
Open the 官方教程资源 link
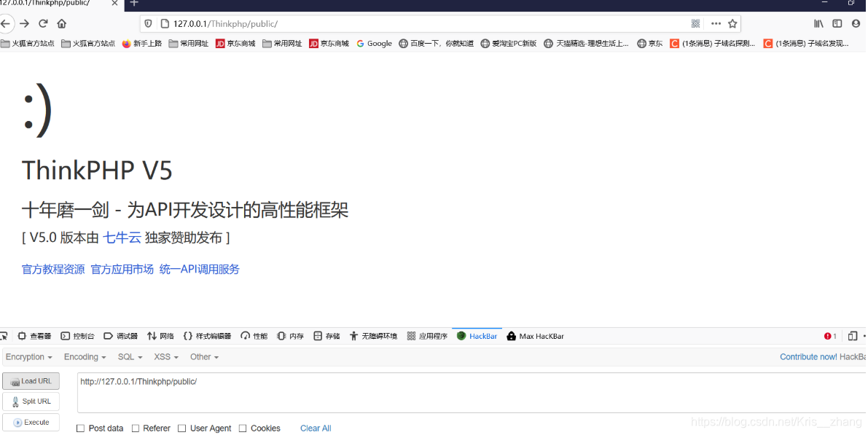coord(53,270)
